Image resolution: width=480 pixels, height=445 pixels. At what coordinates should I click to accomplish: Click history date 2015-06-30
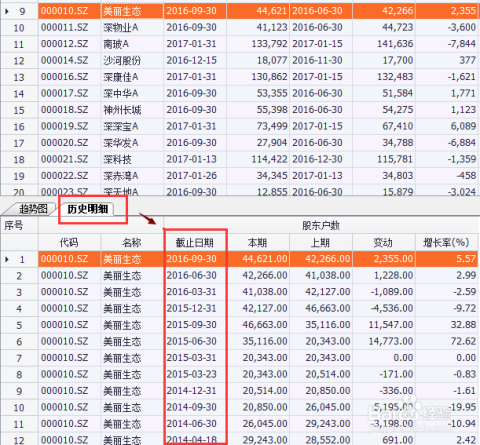pyautogui.click(x=191, y=341)
